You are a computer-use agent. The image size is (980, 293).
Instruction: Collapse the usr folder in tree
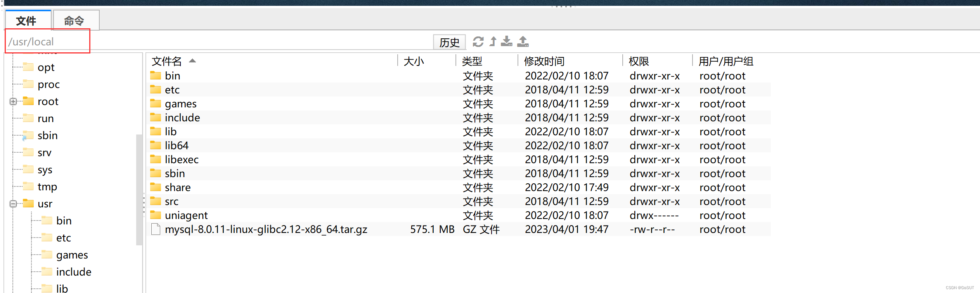point(13,204)
